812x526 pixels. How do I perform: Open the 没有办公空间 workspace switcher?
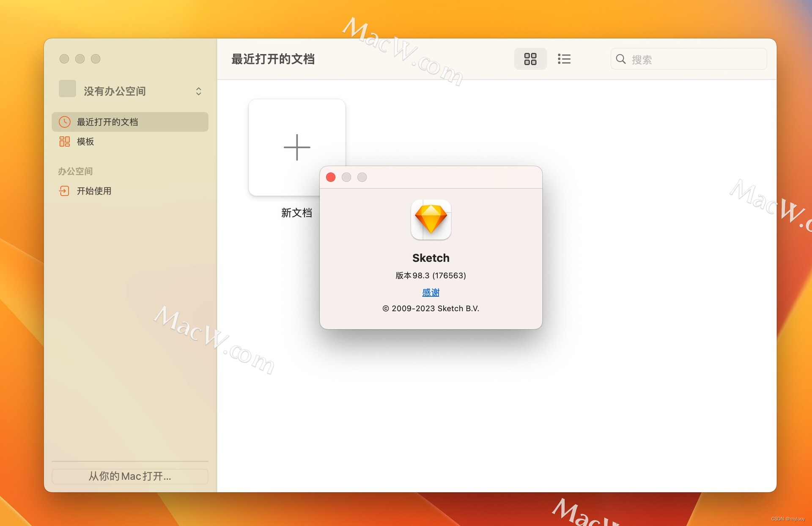(x=130, y=91)
